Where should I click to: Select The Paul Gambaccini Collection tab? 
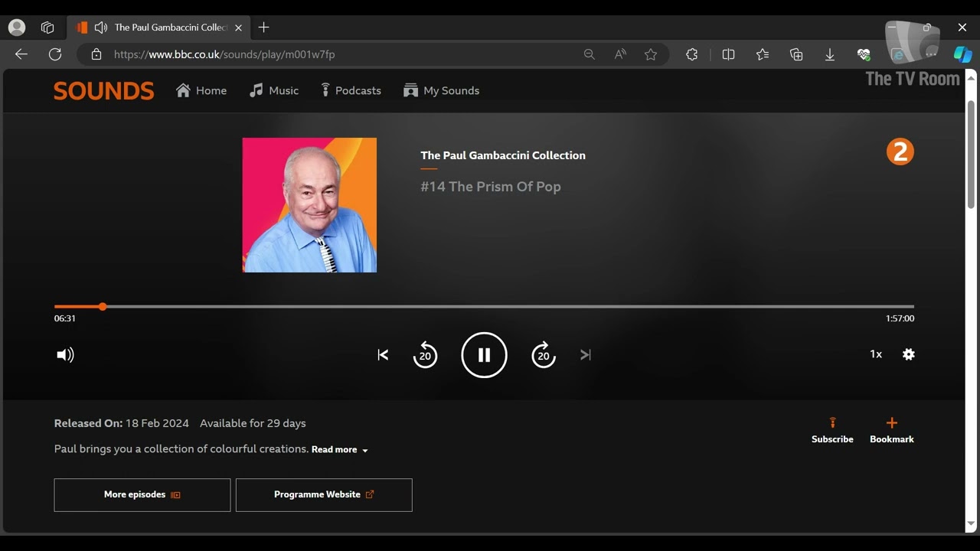coord(159,28)
